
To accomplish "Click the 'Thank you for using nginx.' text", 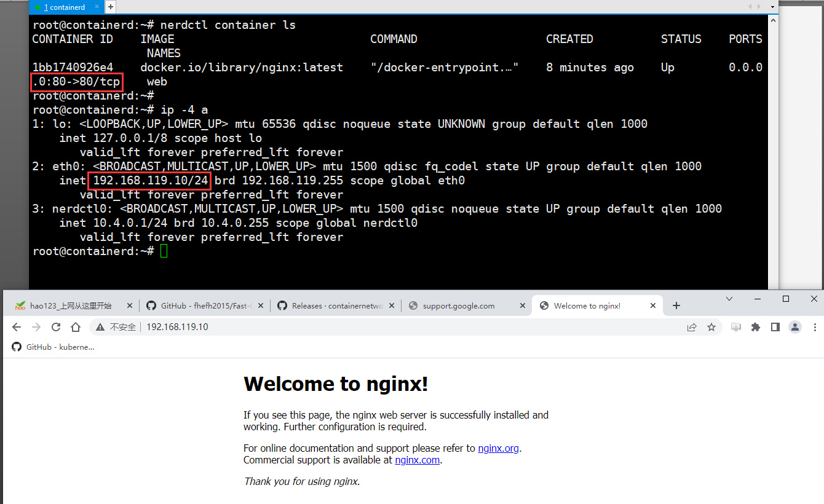I will [302, 481].
